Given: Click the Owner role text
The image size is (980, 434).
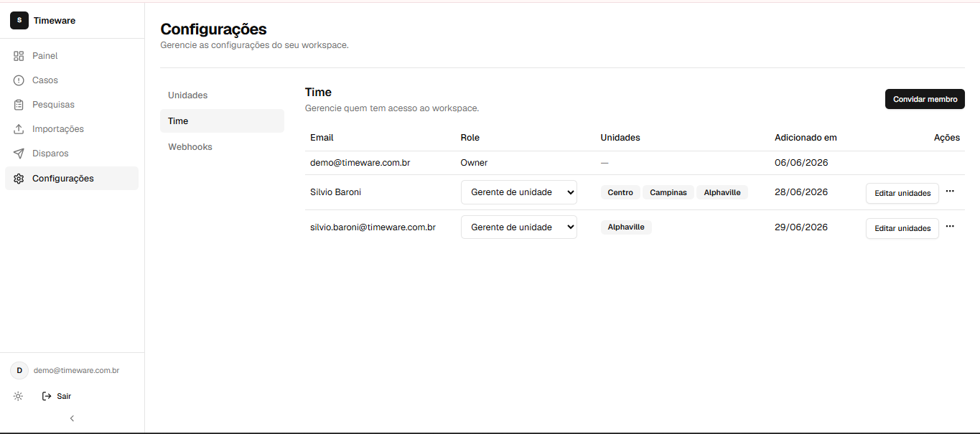Looking at the screenshot, I should pyautogui.click(x=474, y=163).
